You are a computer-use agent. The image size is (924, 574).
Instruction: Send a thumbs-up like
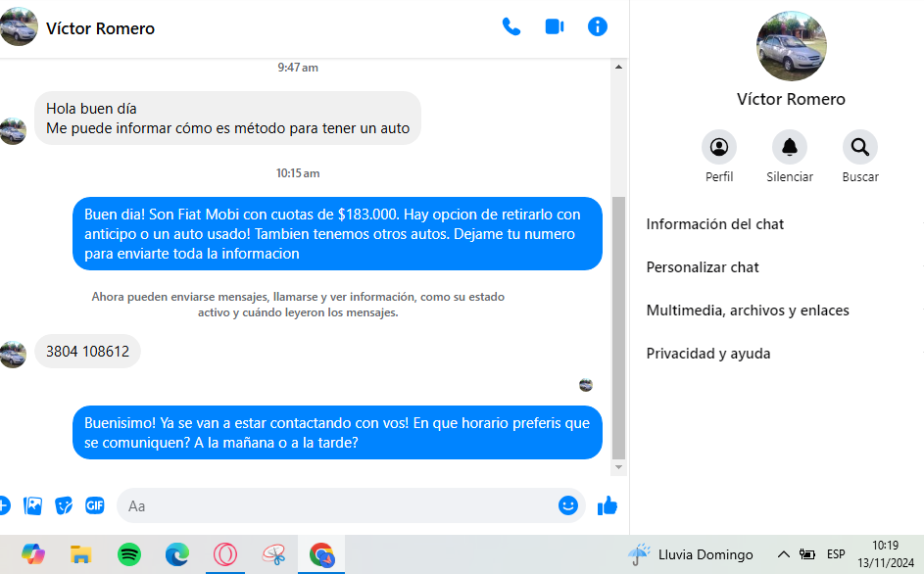click(x=607, y=505)
